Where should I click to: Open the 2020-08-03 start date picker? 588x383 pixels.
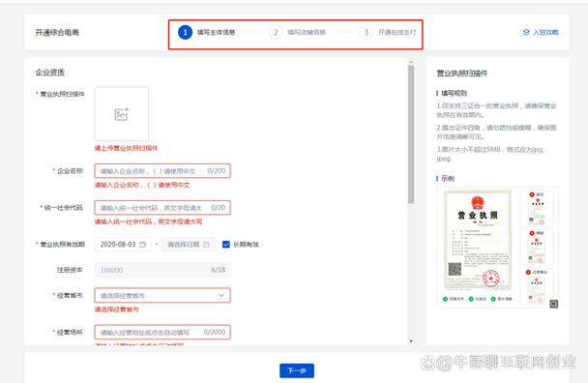[x=123, y=245]
